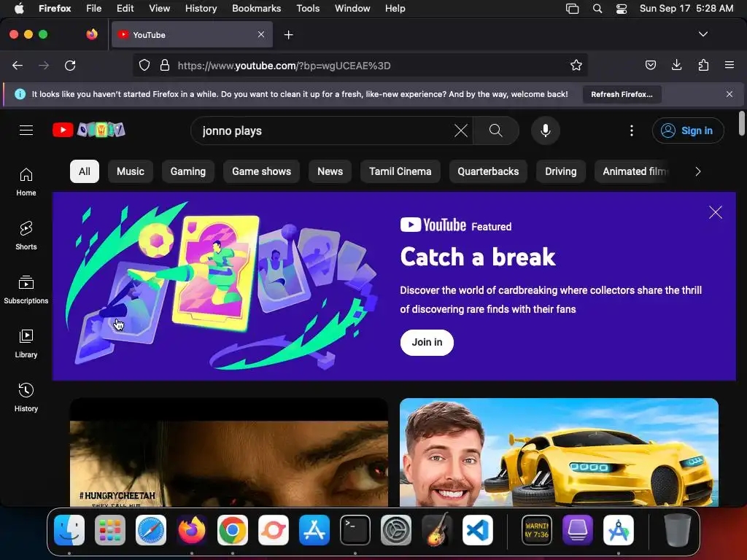Click the Join in button

coord(427,343)
